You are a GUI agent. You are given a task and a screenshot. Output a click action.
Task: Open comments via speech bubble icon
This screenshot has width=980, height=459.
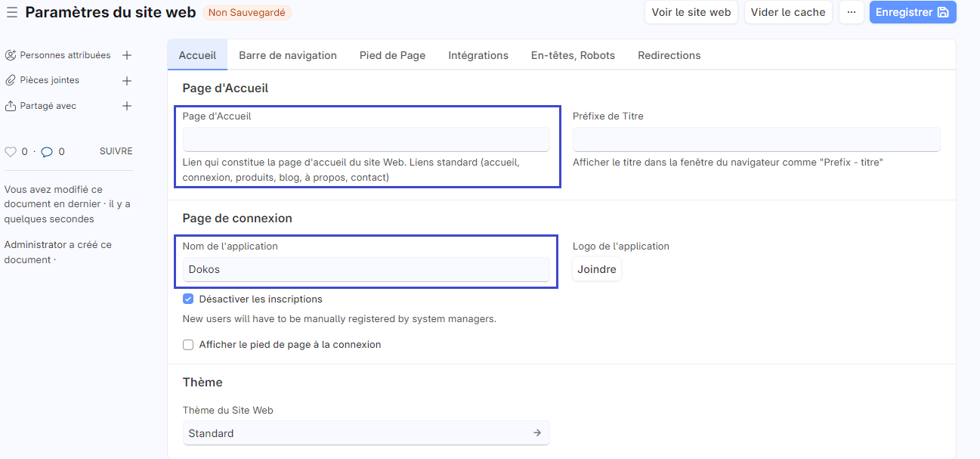click(47, 152)
